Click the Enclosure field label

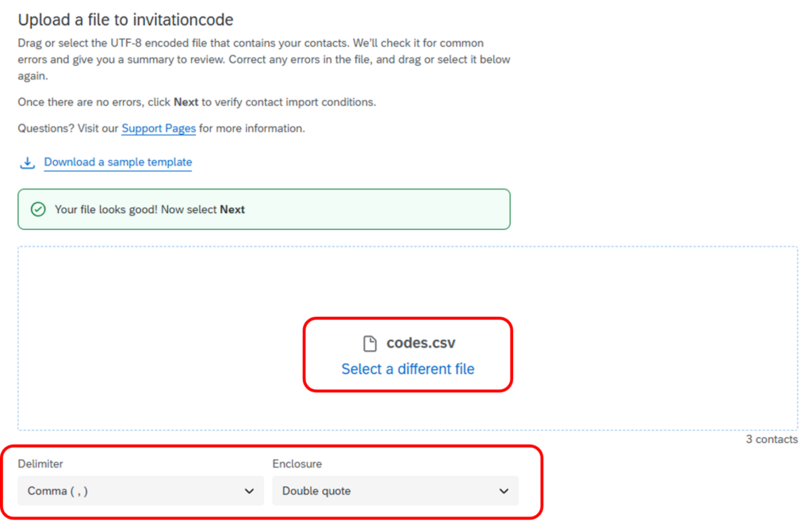297,463
